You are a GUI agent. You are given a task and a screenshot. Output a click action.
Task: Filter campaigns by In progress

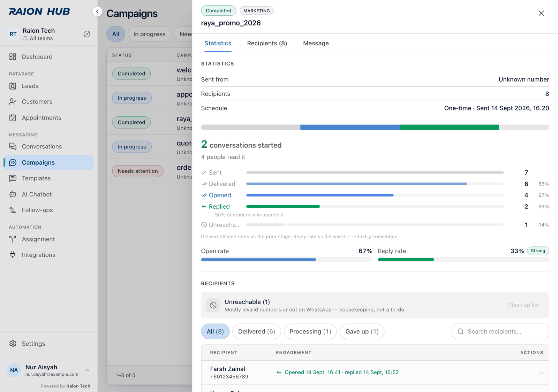coord(149,34)
